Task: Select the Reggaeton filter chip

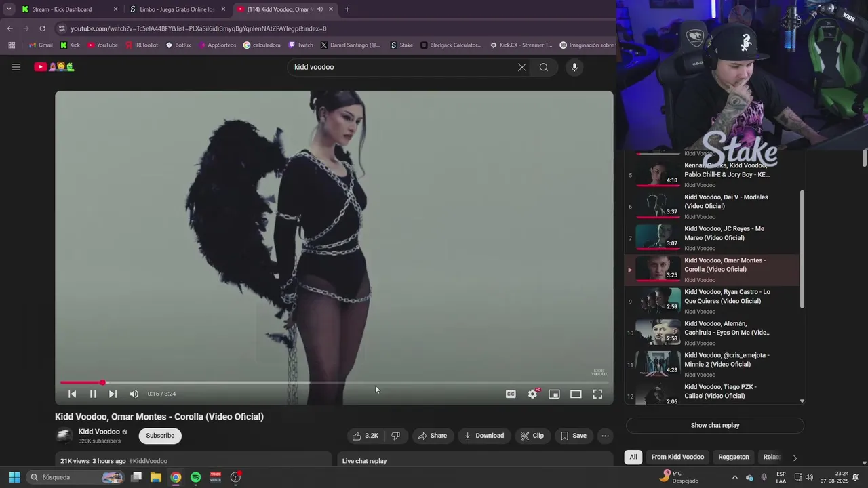Action: tap(734, 457)
